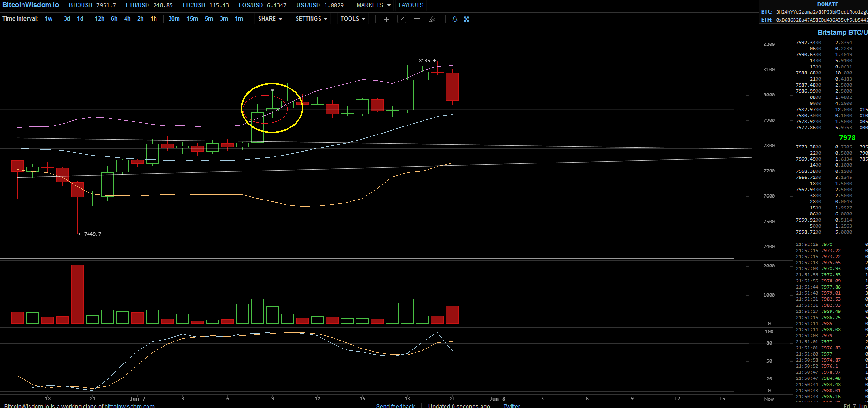The width and height of the screenshot is (868, 408).
Task: Set time interval to 1m
Action: click(x=239, y=19)
